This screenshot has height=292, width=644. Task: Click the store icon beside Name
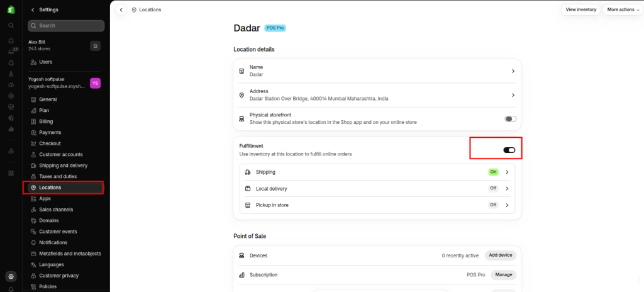[241, 70]
